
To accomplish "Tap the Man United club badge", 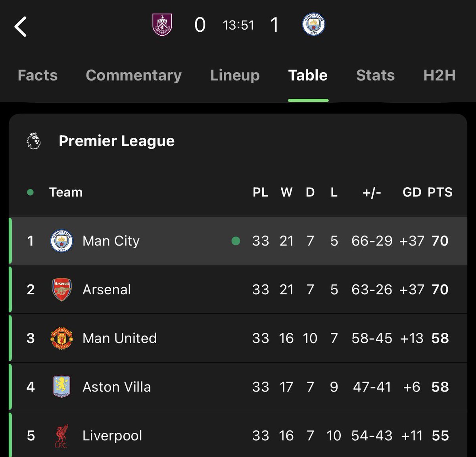I will [x=61, y=338].
